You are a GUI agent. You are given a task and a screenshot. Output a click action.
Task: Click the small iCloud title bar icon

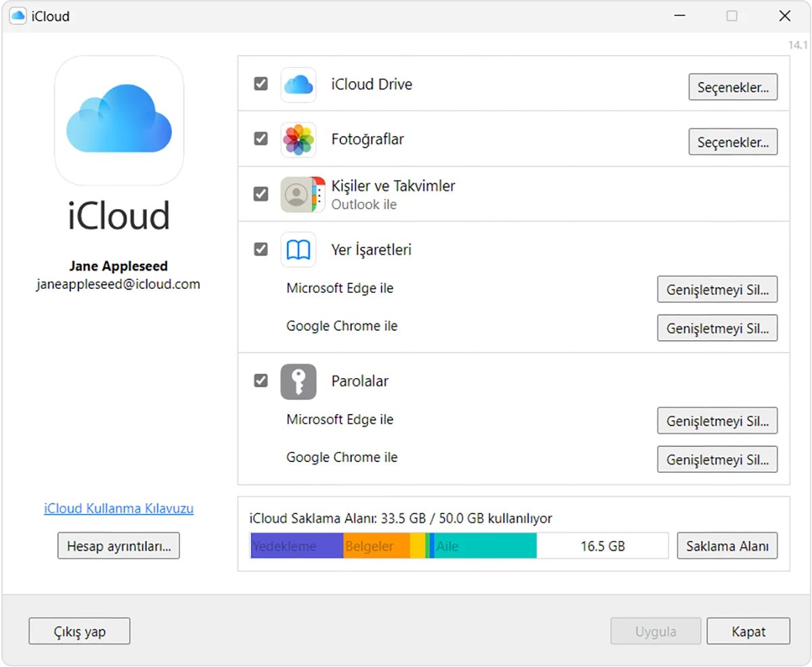point(18,16)
